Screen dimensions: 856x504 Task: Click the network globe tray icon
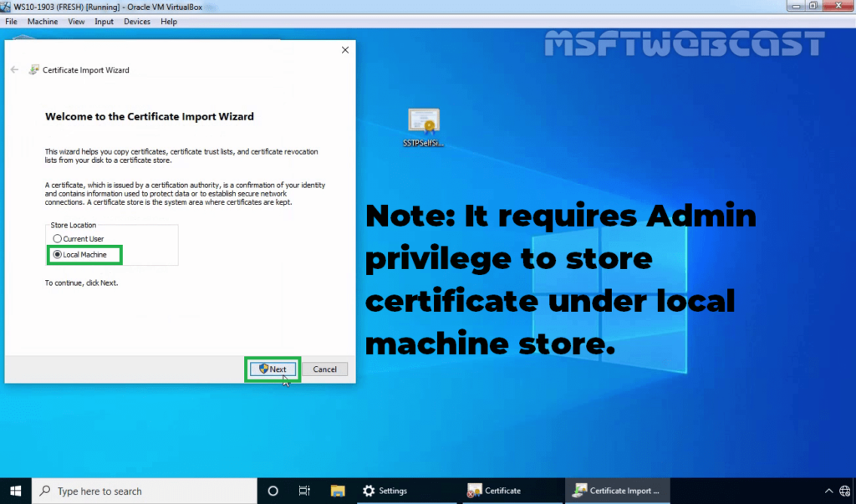(x=845, y=491)
